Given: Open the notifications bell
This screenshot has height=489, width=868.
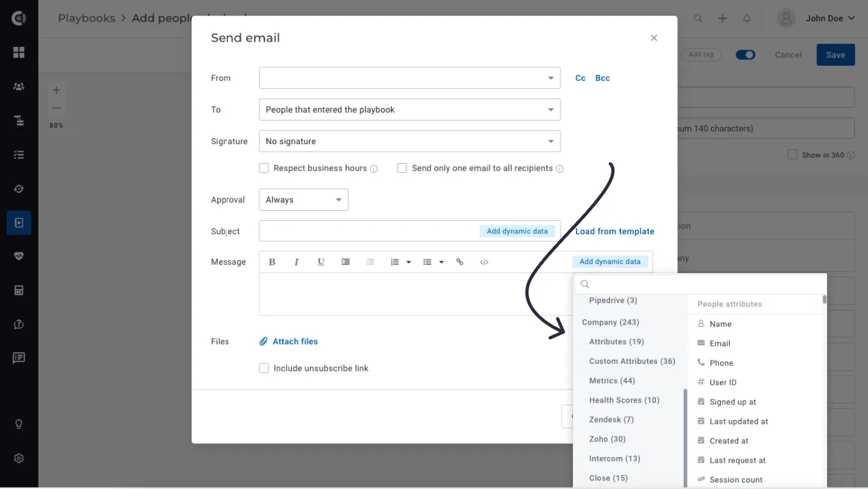Looking at the screenshot, I should click(747, 18).
